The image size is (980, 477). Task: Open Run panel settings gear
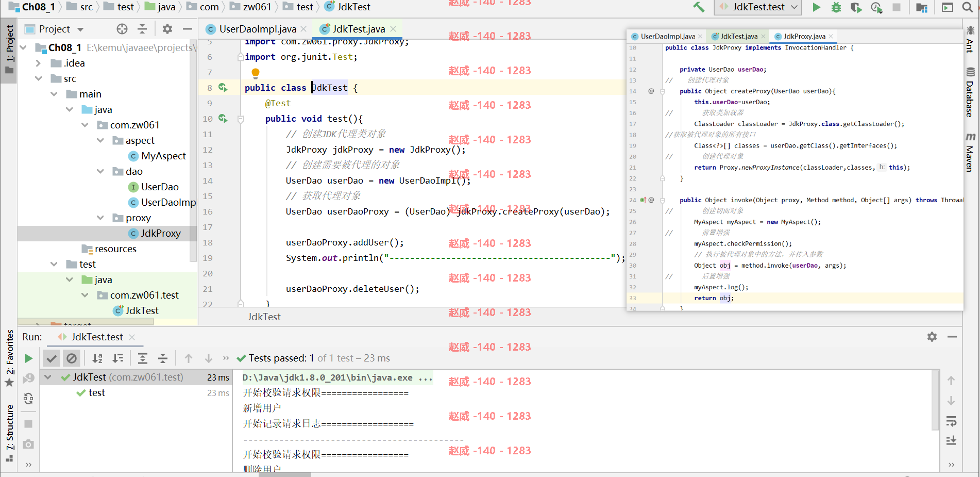coord(932,337)
